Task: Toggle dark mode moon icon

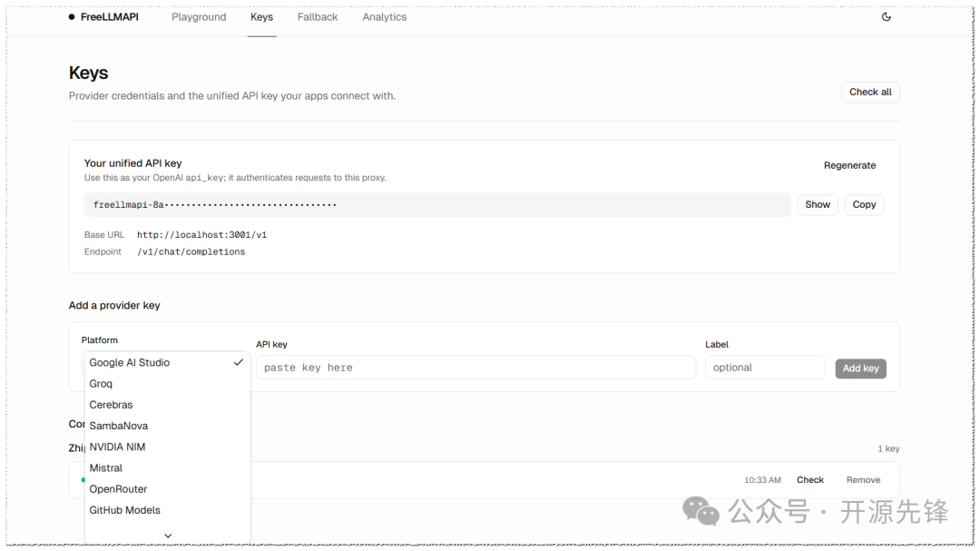Action: 887,17
